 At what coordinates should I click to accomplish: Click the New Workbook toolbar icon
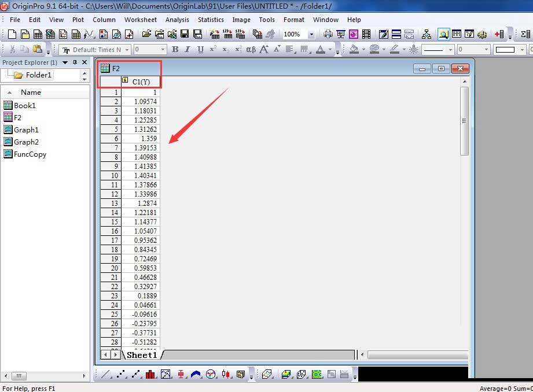point(38,34)
